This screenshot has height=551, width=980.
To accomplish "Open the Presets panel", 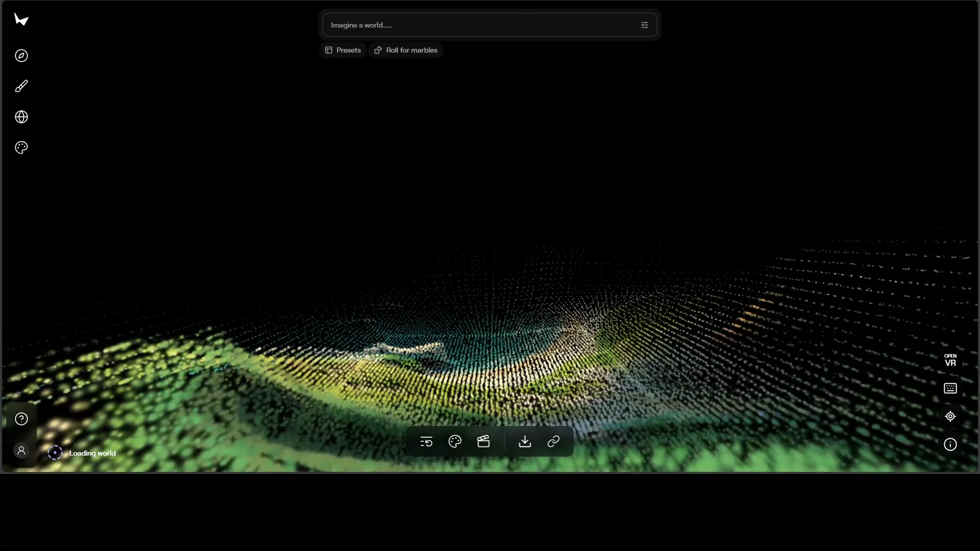I will tap(342, 50).
